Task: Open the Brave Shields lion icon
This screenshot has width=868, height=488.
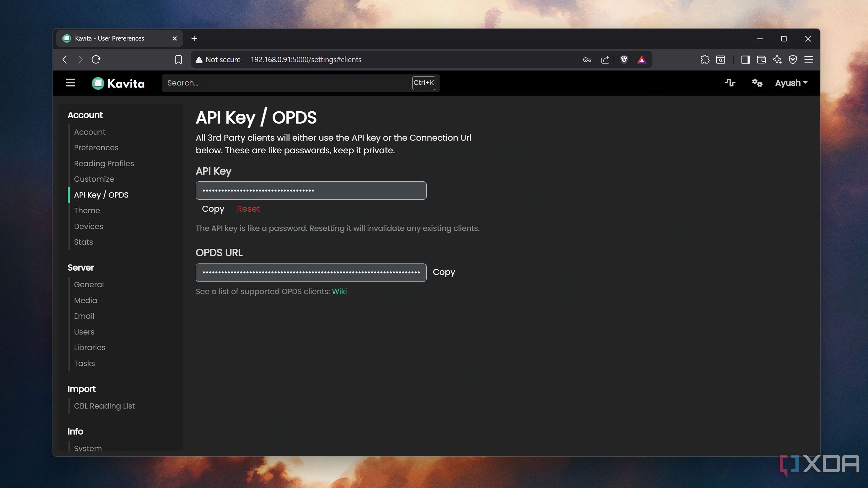Action: tap(624, 60)
